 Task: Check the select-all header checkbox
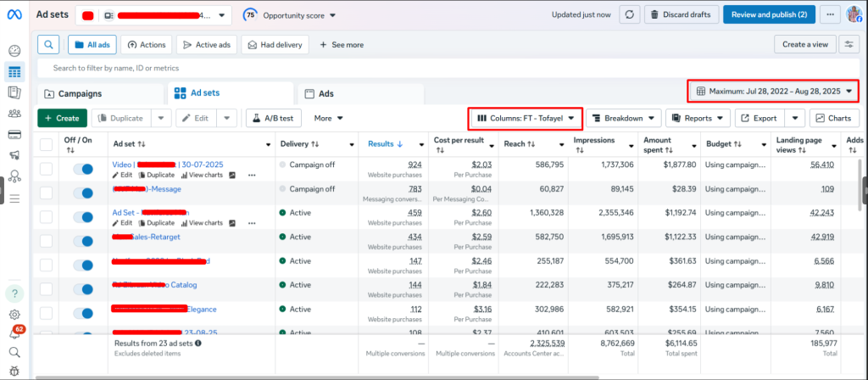coord(46,144)
